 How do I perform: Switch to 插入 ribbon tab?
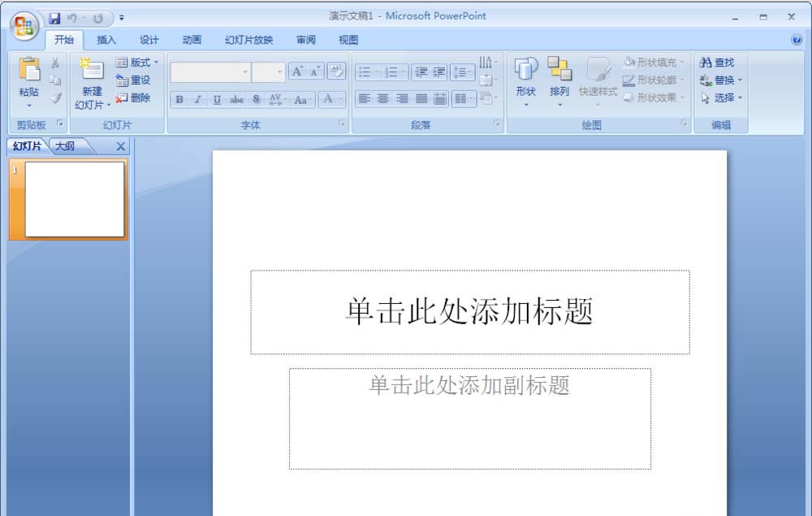point(106,40)
